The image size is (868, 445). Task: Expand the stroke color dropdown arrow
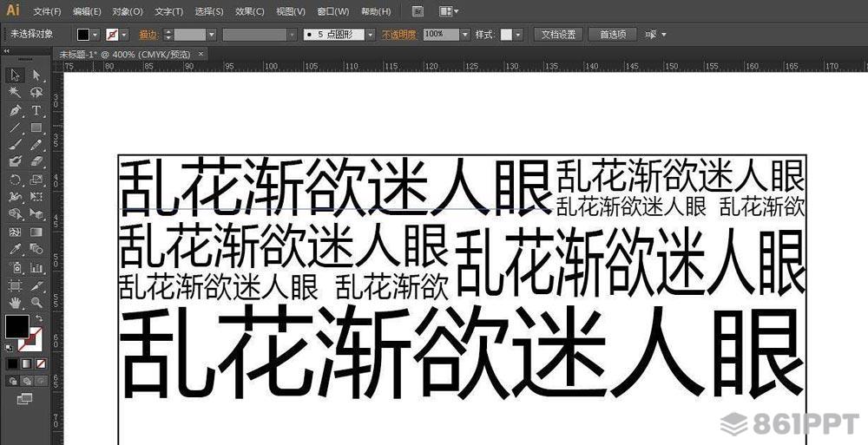click(x=124, y=35)
